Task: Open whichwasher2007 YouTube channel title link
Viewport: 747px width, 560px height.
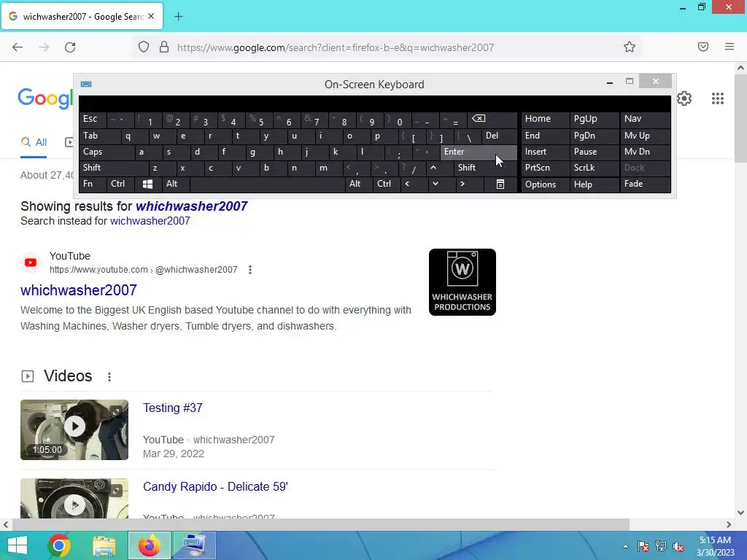Action: click(79, 290)
